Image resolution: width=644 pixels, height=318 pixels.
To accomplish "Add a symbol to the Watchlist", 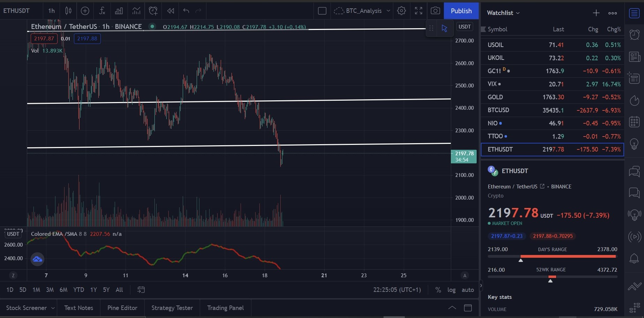I will [596, 13].
